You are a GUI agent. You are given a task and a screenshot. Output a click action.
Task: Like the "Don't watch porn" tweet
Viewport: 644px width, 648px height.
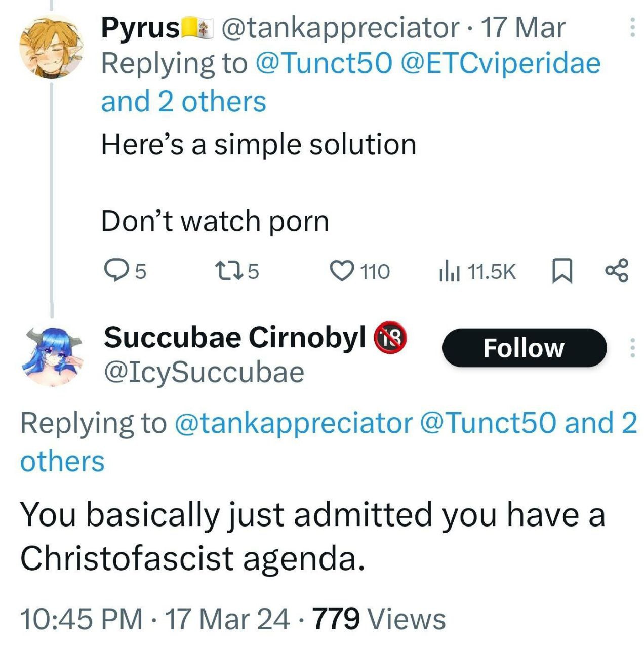coord(342,270)
